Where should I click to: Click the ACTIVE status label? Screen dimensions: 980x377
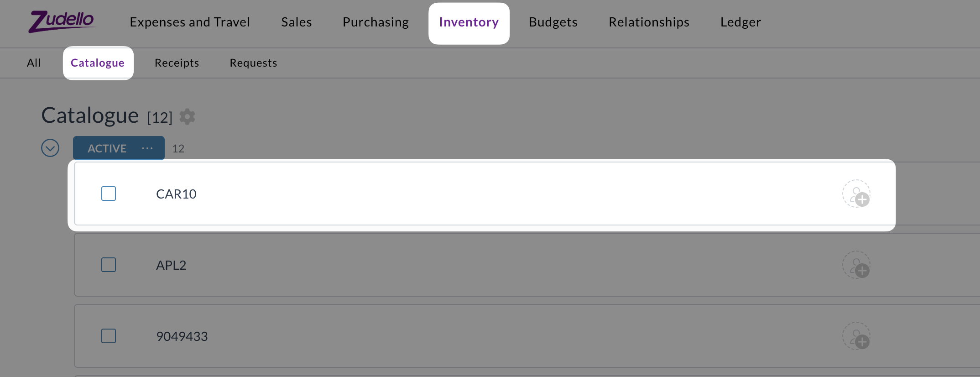pos(107,148)
